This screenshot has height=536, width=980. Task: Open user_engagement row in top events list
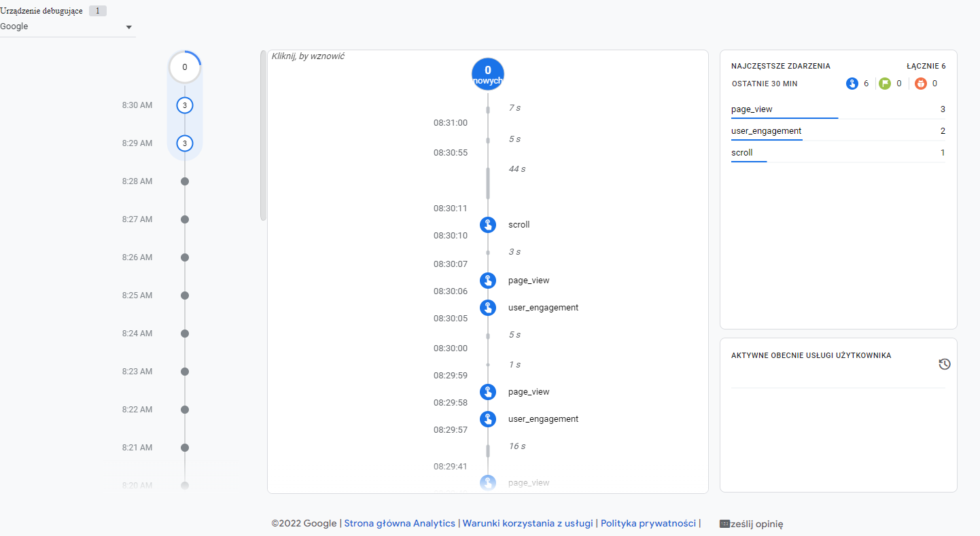(838, 131)
